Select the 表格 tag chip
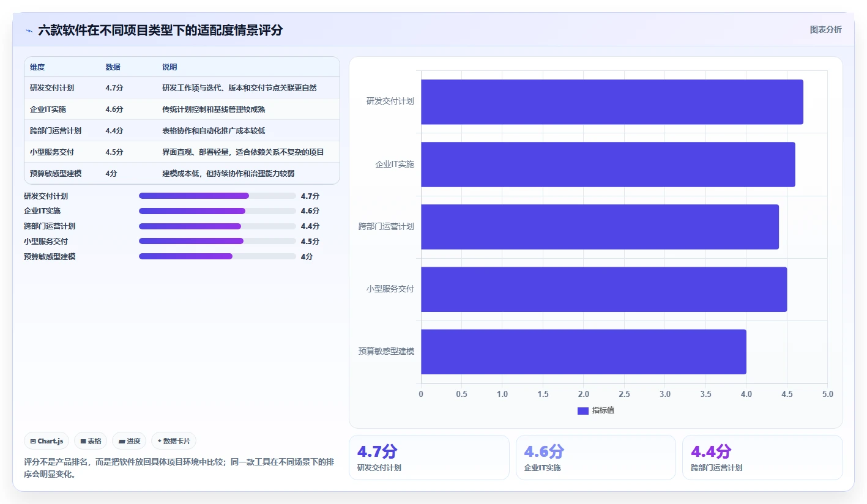The width and height of the screenshot is (867, 504). pyautogui.click(x=91, y=441)
